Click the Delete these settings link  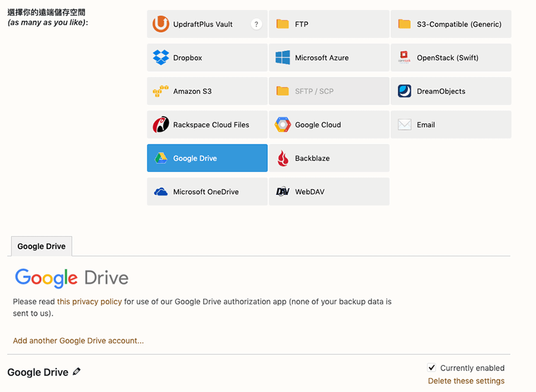466,381
